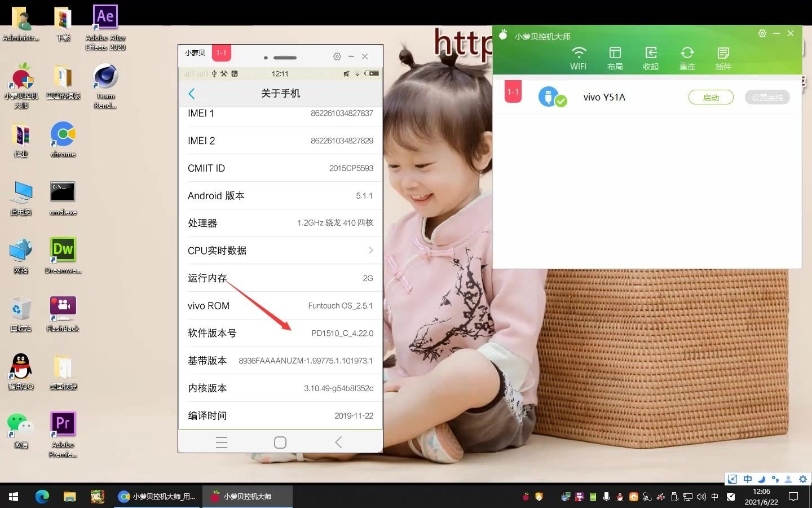Open the Administrator folder desktop icon

pyautogui.click(x=21, y=24)
